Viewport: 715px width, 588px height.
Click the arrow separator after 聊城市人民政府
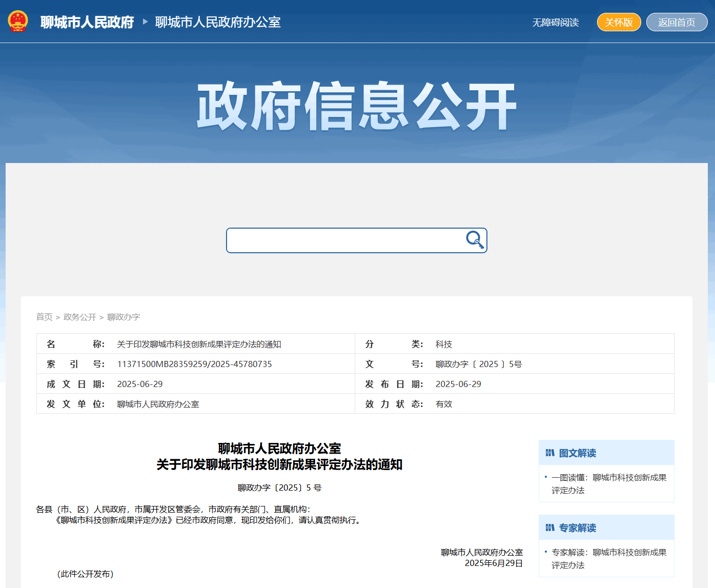145,22
